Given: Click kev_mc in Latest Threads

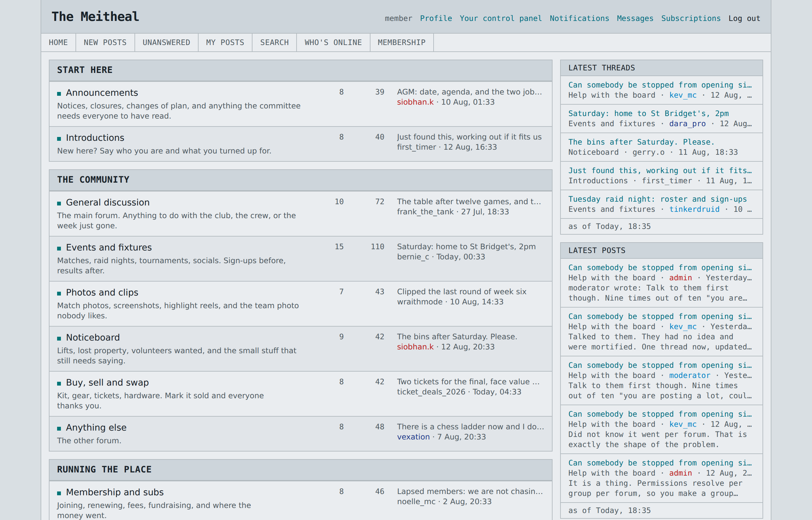Looking at the screenshot, I should pos(683,95).
